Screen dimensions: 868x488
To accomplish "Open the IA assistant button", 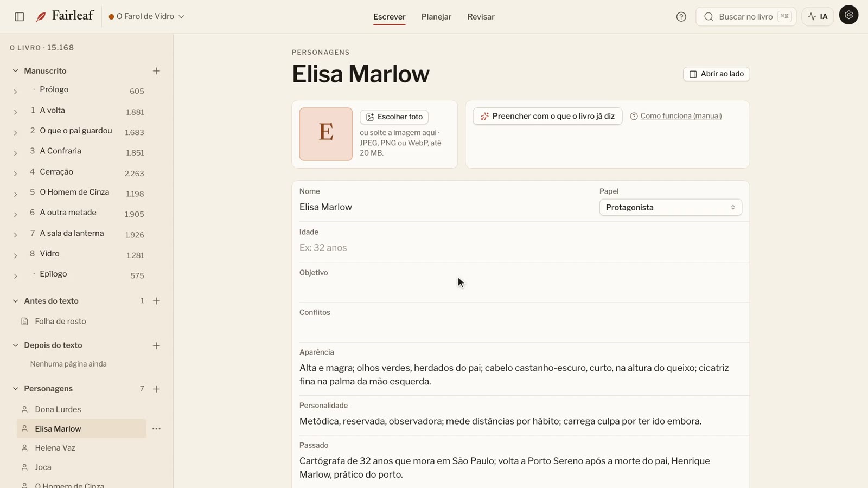I will pos(818,17).
